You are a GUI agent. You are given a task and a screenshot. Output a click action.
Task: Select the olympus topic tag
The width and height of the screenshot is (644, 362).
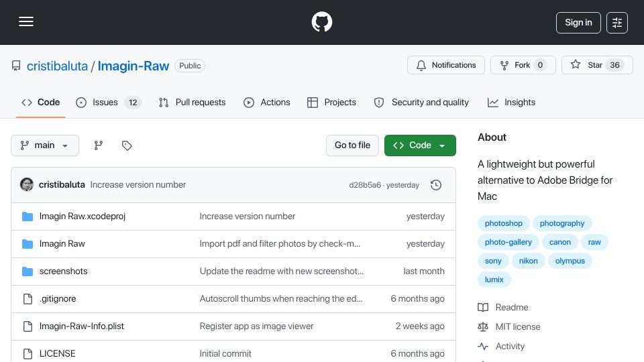570,261
